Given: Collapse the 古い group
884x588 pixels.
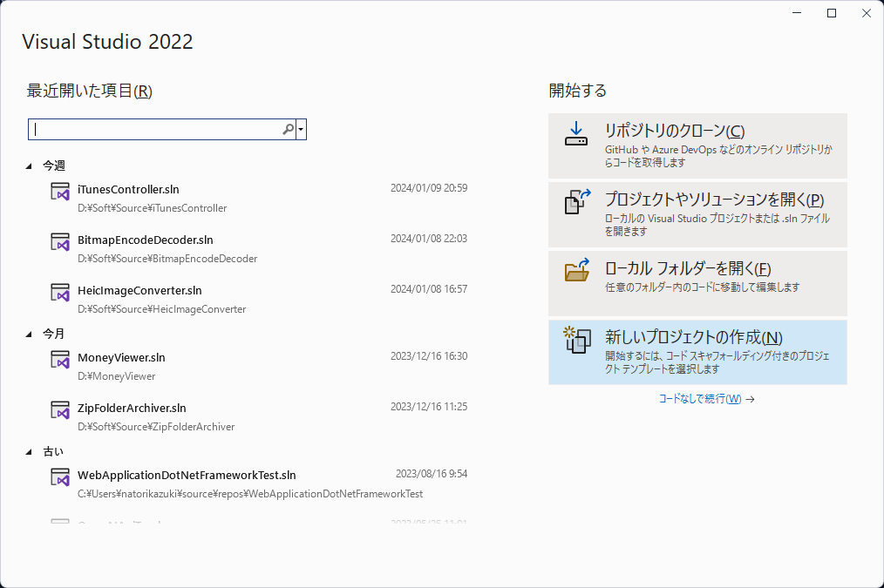Looking at the screenshot, I should pyautogui.click(x=31, y=451).
